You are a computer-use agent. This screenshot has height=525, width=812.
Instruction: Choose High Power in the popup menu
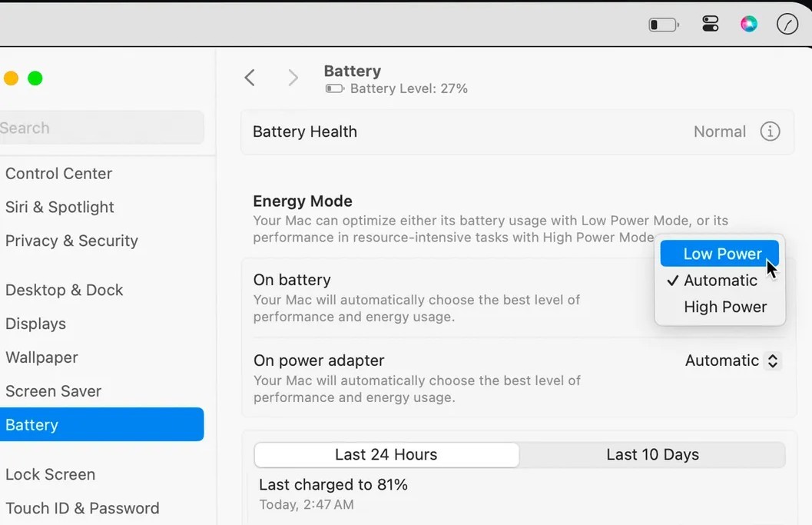pyautogui.click(x=725, y=306)
